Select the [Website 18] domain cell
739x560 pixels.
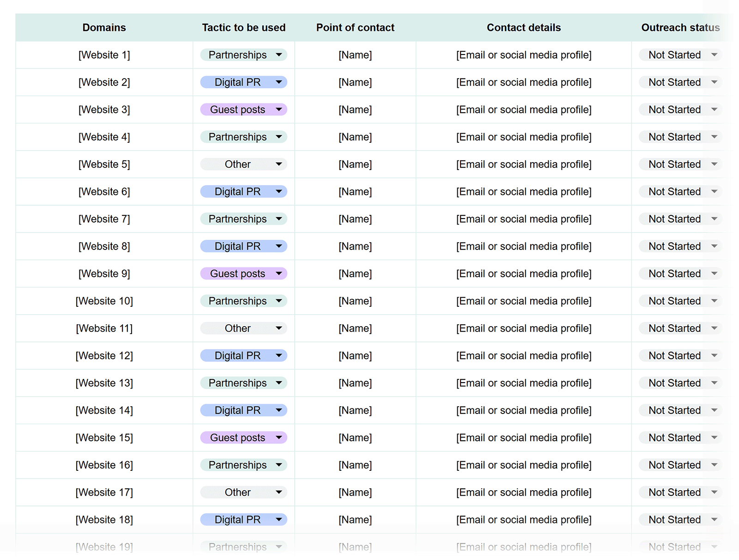point(104,519)
